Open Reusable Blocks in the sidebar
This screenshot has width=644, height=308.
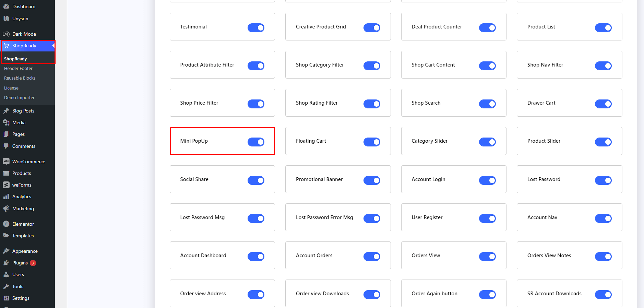[x=20, y=78]
